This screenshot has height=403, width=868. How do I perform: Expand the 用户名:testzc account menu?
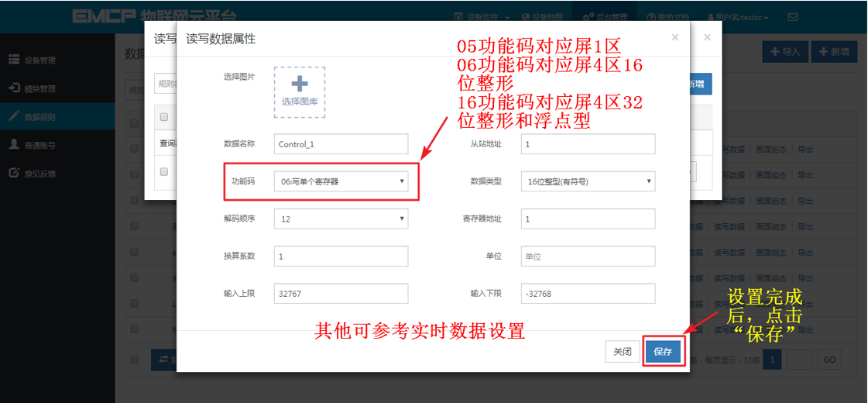click(738, 17)
